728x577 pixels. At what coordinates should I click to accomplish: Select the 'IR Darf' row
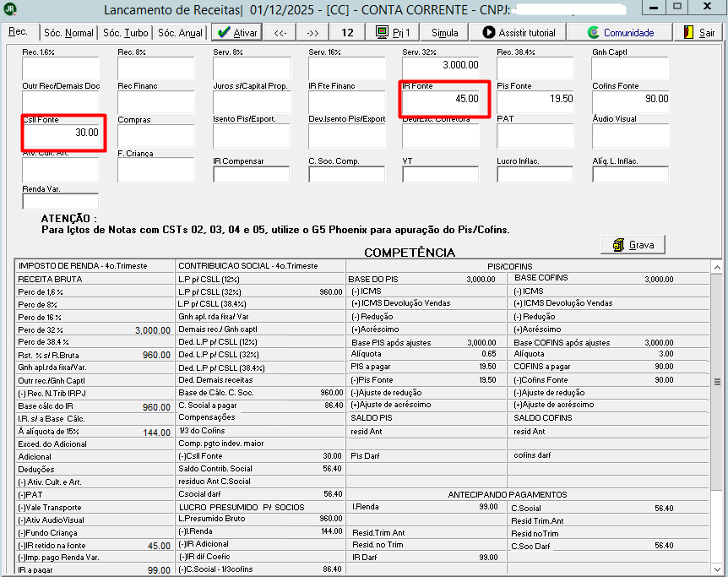click(426, 557)
